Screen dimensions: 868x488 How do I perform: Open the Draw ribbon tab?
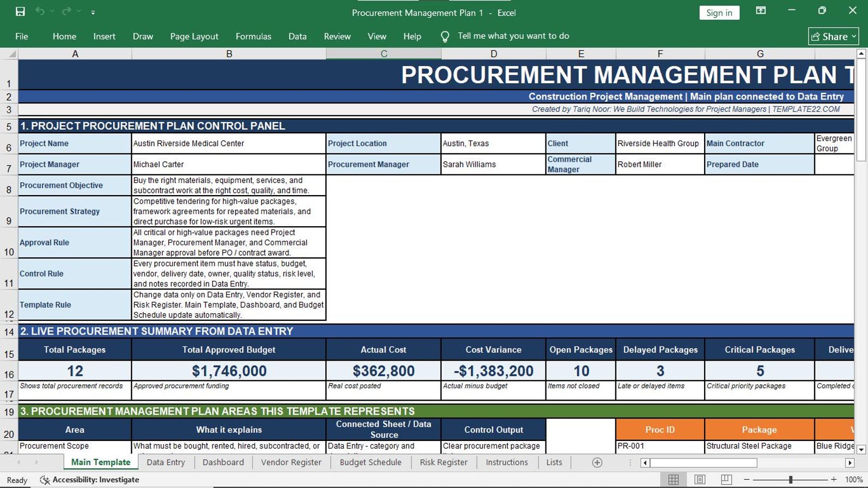click(x=143, y=36)
